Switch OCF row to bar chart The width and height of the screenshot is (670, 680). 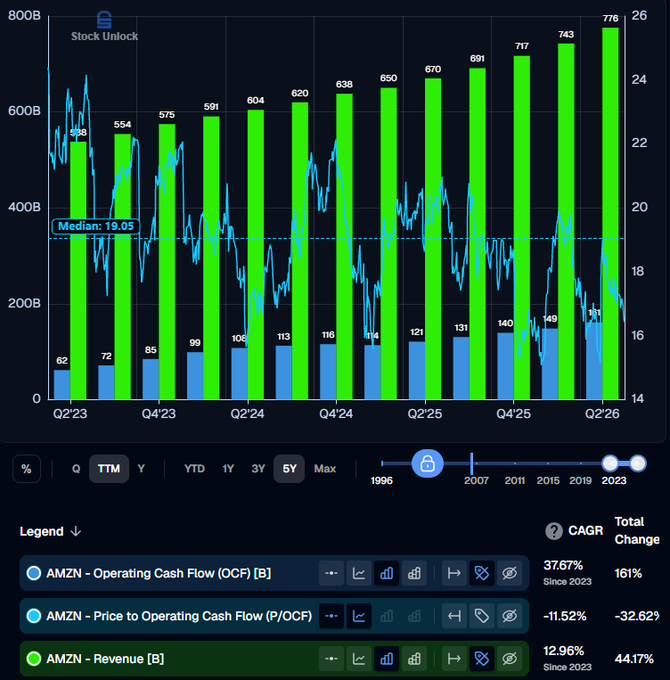click(x=386, y=573)
